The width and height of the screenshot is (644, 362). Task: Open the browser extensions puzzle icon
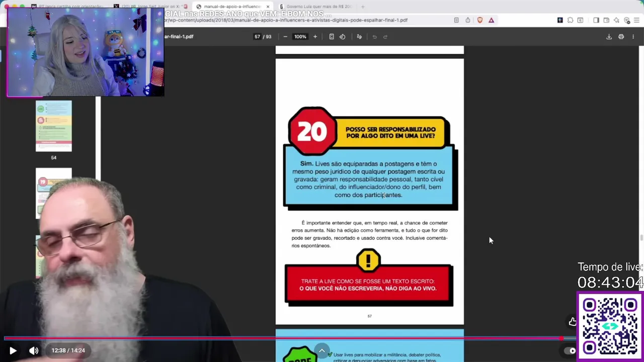pos(570,20)
